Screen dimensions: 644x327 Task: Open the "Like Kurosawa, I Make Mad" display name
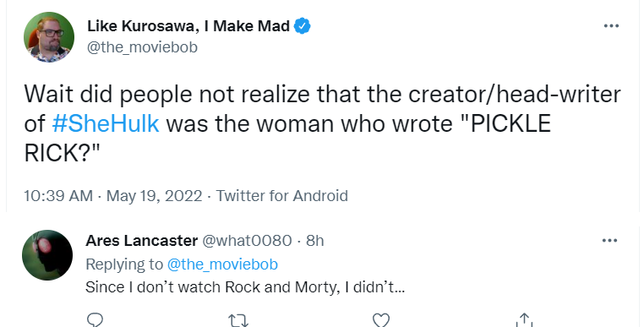click(x=188, y=26)
